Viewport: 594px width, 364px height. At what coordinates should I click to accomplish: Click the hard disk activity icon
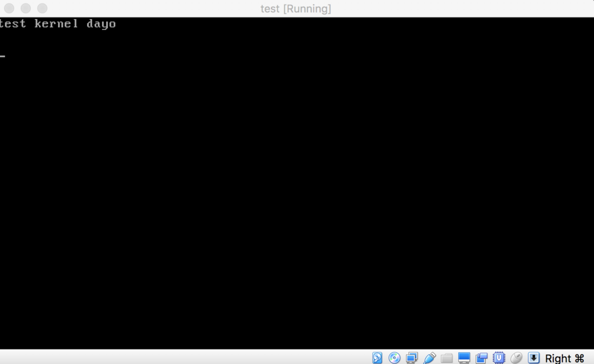pyautogui.click(x=377, y=358)
